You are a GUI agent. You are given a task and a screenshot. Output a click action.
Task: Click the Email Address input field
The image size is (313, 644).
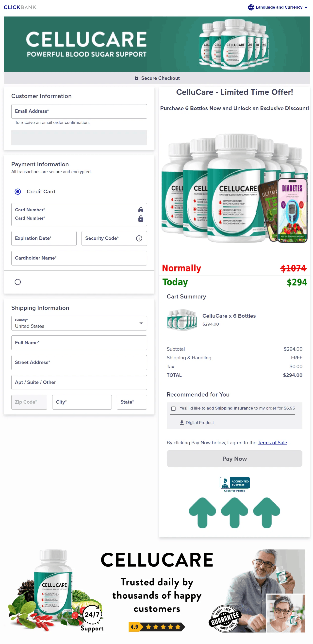click(79, 112)
